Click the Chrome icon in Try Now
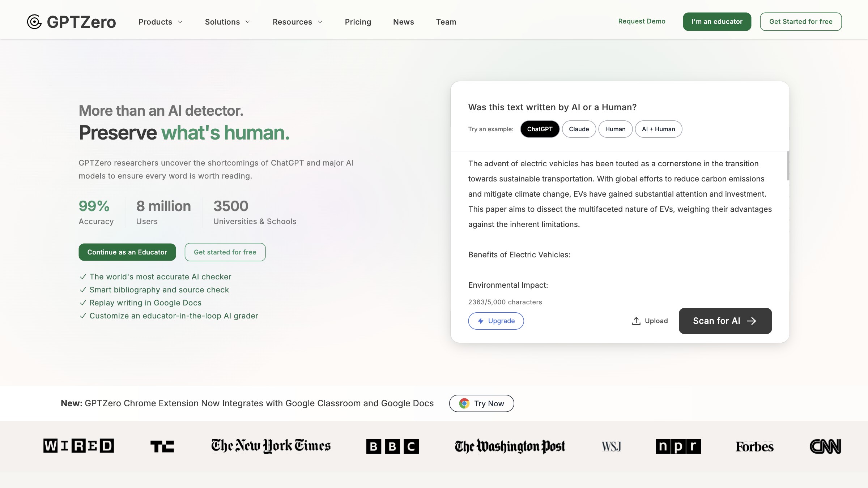Screen dimensions: 868x488 pos(464,403)
